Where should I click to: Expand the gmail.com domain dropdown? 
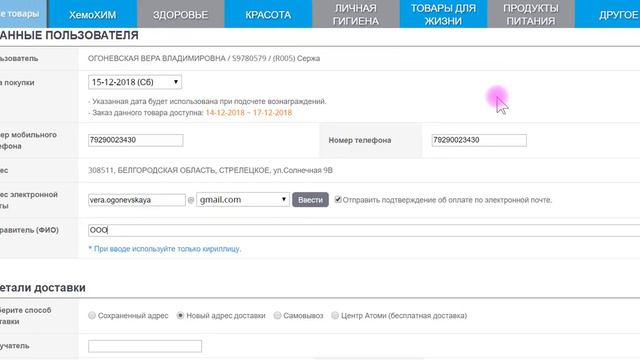[x=243, y=200]
